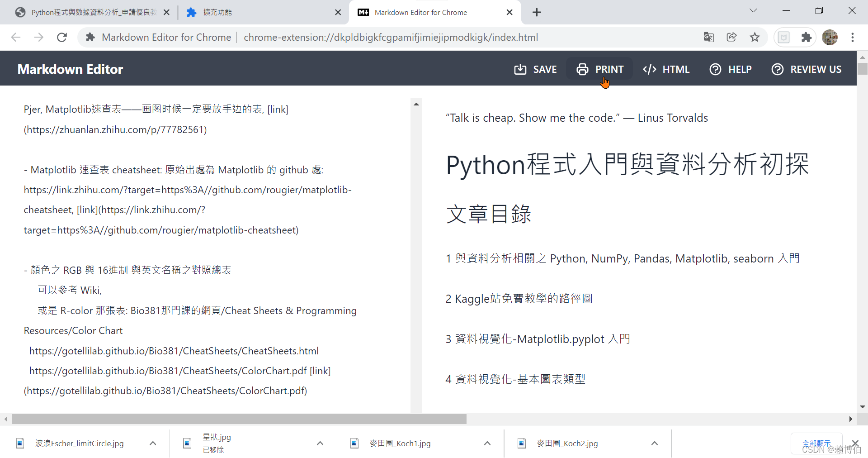
Task: Click preview item 4 資料視覺化-基本圖表類型
Action: [515, 379]
